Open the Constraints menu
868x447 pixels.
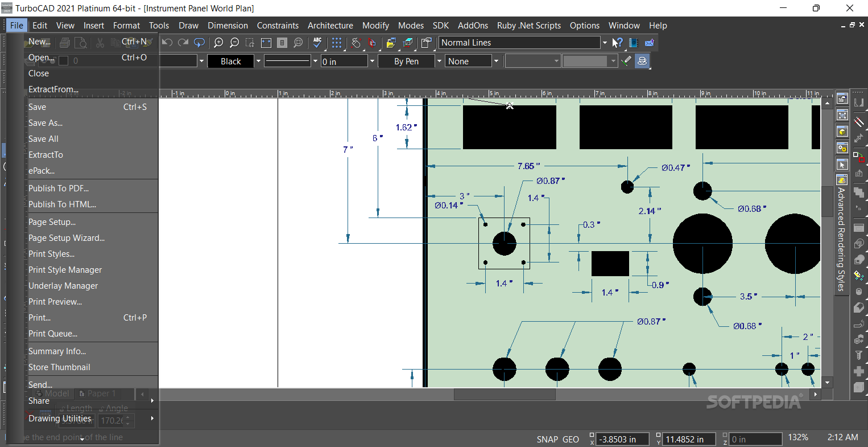[278, 26]
